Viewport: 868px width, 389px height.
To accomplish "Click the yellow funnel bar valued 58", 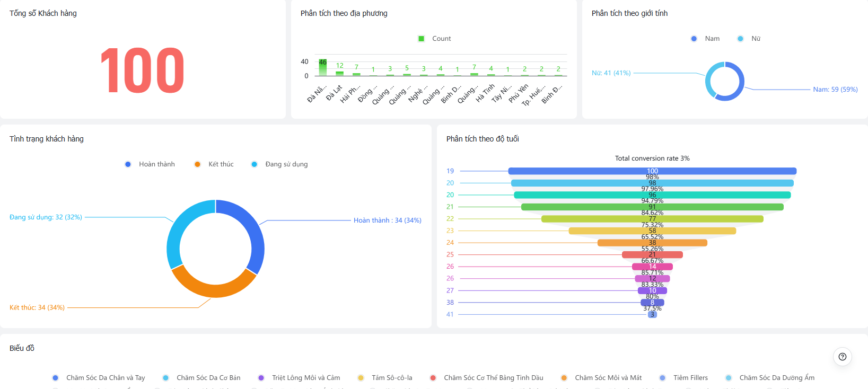I will coord(652,231).
